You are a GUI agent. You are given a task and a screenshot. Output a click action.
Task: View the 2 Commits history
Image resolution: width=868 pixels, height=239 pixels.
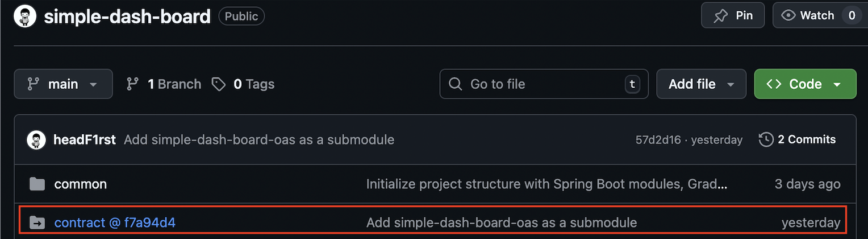tap(798, 139)
